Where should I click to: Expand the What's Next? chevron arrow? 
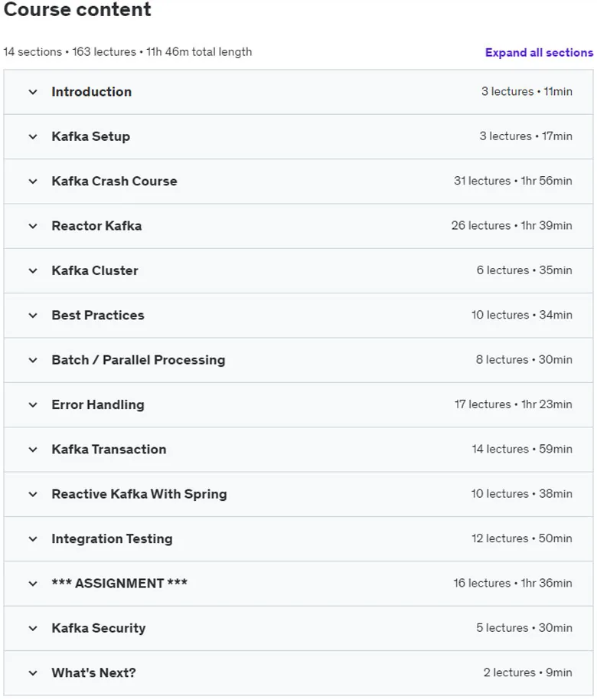pyautogui.click(x=33, y=673)
